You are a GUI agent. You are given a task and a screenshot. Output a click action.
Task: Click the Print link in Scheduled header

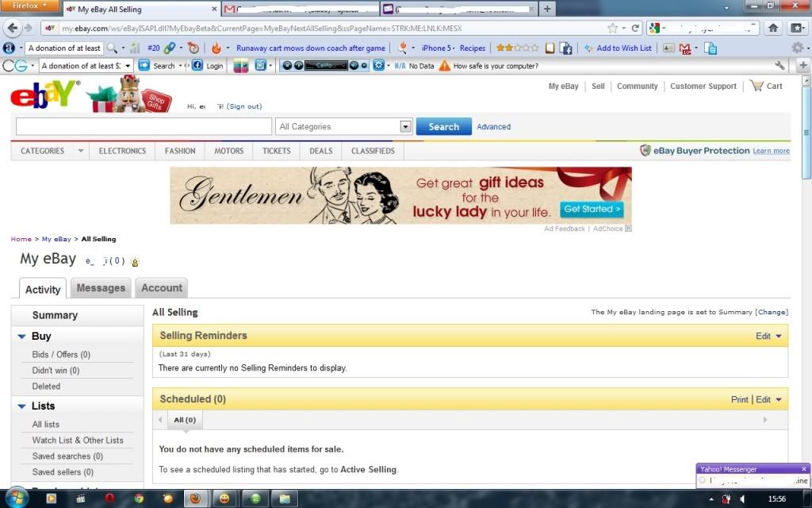[x=740, y=400]
